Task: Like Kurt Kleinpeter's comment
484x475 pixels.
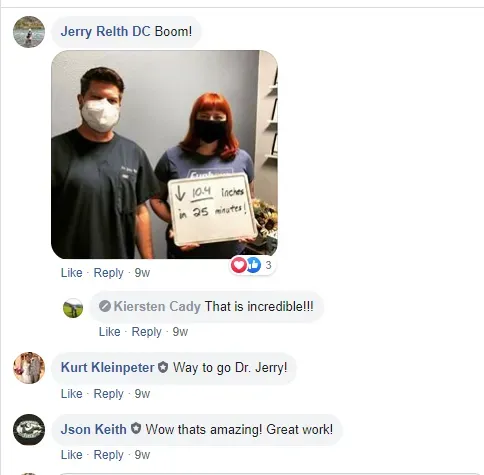Action: [71, 394]
